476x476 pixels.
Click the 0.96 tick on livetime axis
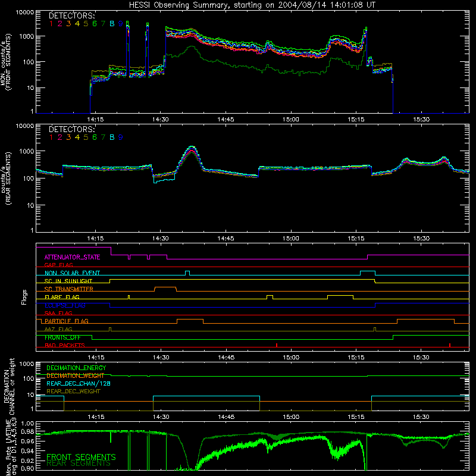(x=28, y=441)
